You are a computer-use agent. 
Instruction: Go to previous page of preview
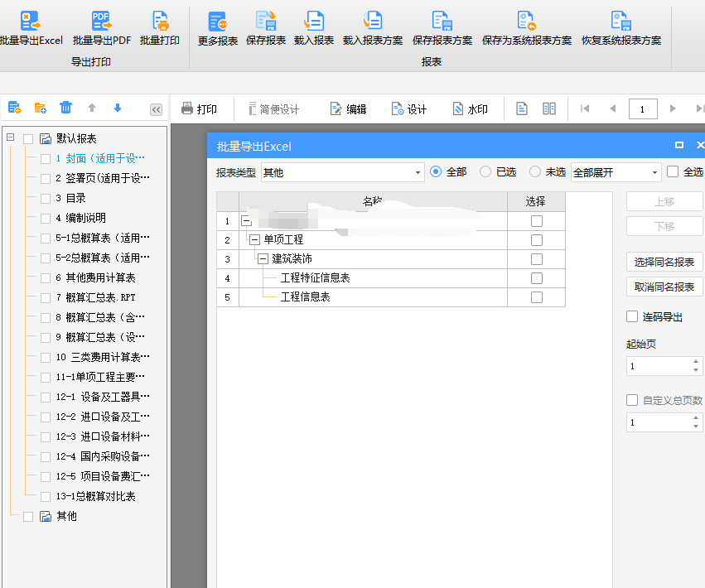coord(612,108)
